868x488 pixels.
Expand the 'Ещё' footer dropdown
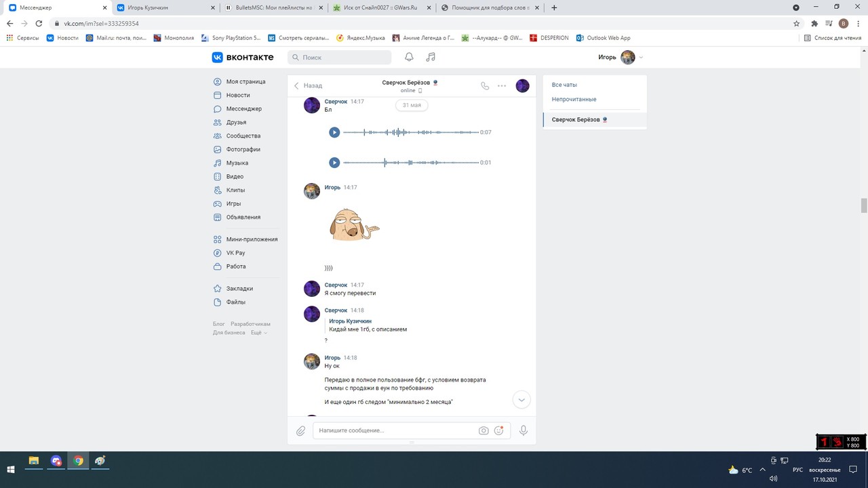coord(258,333)
